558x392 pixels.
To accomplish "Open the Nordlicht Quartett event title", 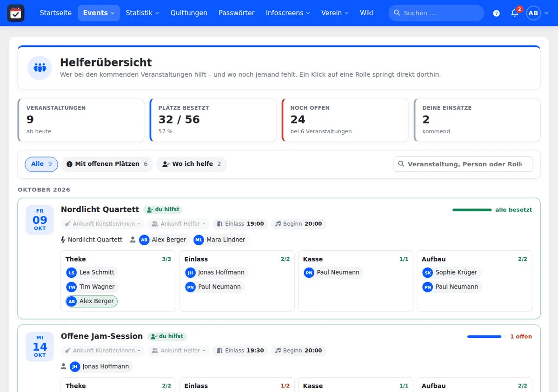I will 100,209.
